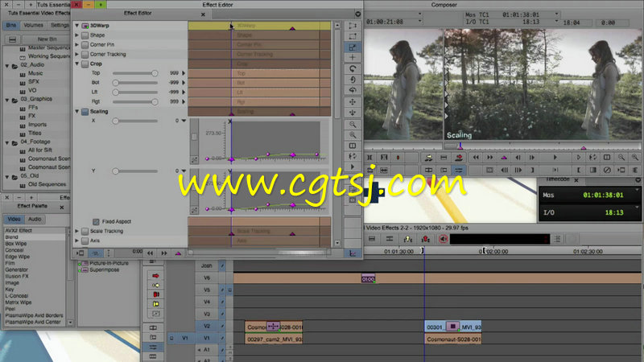Click the timeline Lift/Overwrite segment mode yellow arrow

coord(408,239)
